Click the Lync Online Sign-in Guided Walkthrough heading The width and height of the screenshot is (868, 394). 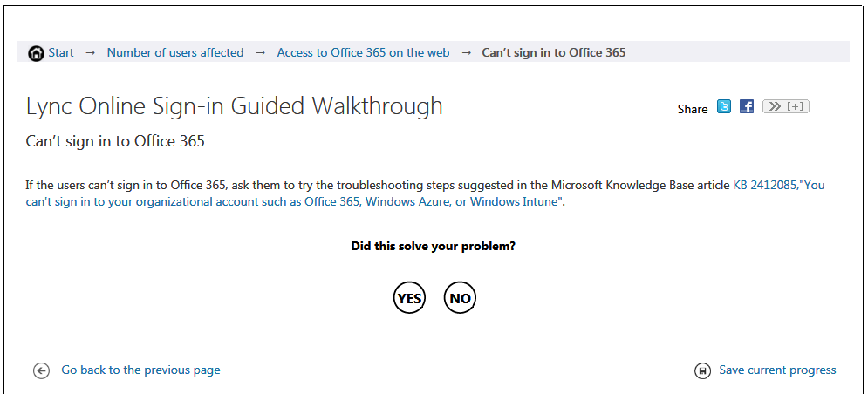[235, 106]
